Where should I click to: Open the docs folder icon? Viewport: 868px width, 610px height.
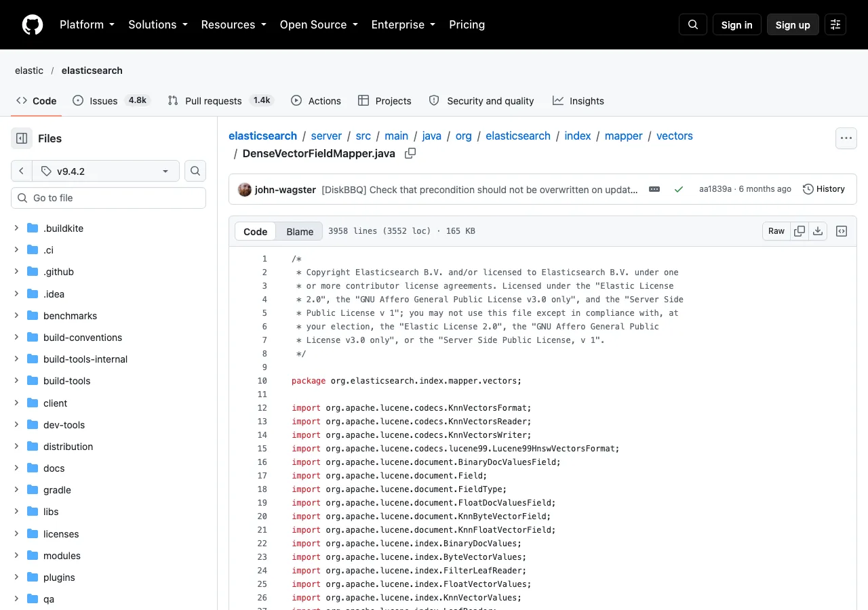[33, 468]
